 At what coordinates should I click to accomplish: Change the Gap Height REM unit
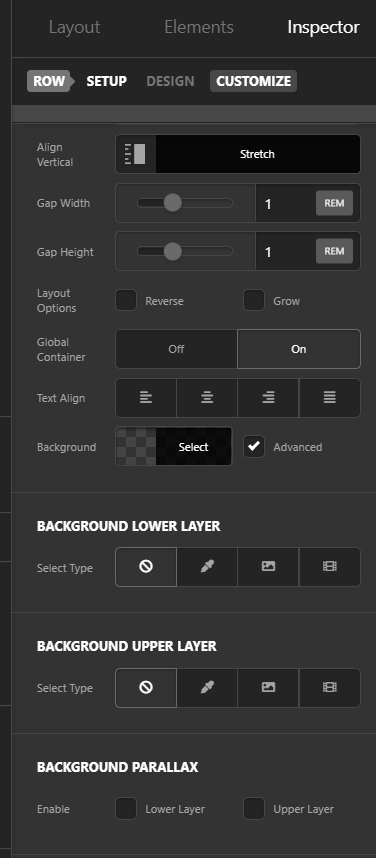(x=334, y=251)
